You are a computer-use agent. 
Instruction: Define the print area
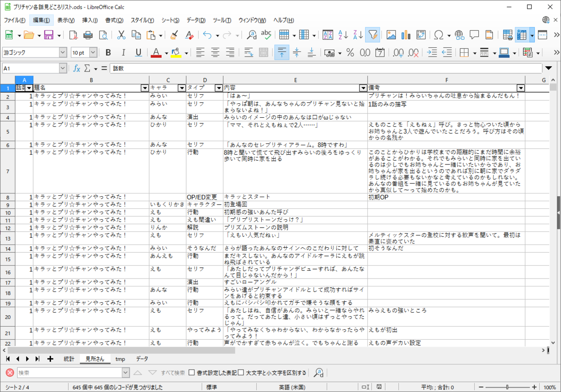click(507, 35)
